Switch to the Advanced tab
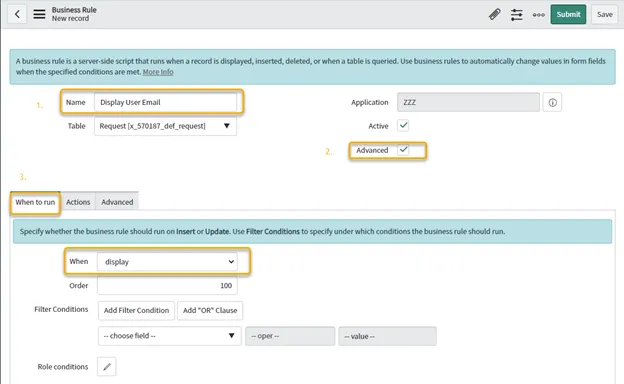Image resolution: width=624 pixels, height=384 pixels. (117, 202)
